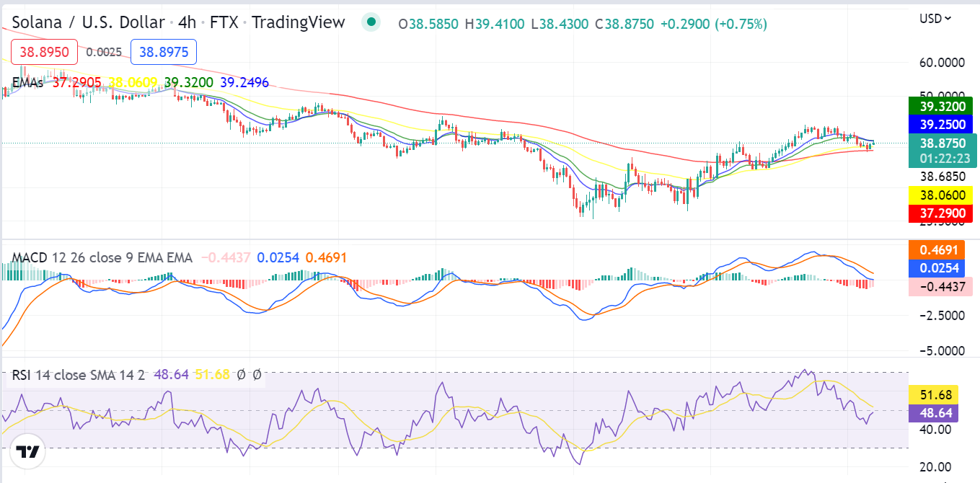Click the pink −0.4437 MACD axis label
This screenshot has height=483, width=980.
pos(942,285)
